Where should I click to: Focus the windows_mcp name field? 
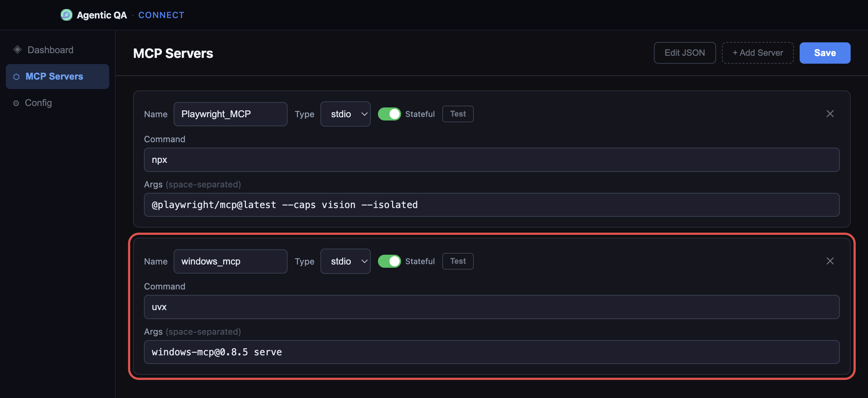click(x=230, y=261)
